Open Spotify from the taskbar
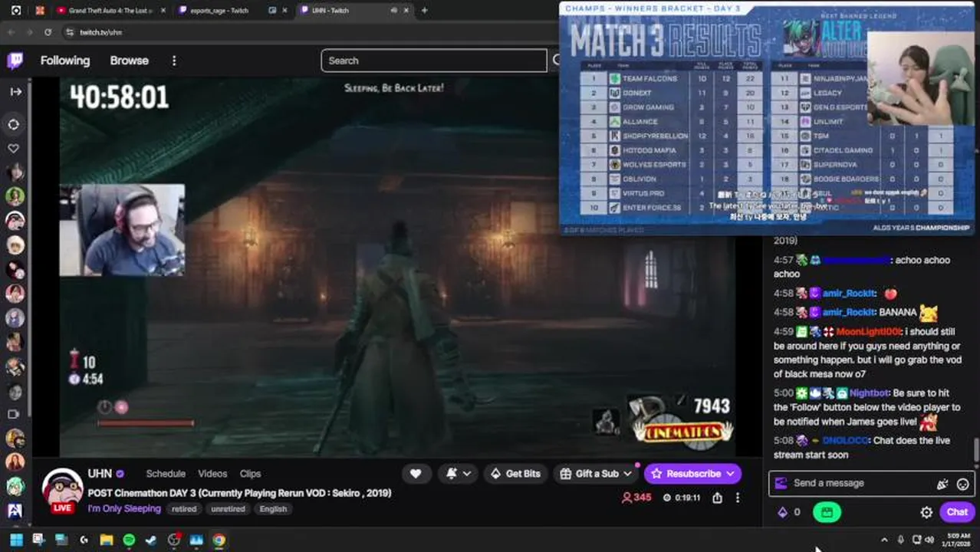Image resolution: width=980 pixels, height=552 pixels. 129,540
